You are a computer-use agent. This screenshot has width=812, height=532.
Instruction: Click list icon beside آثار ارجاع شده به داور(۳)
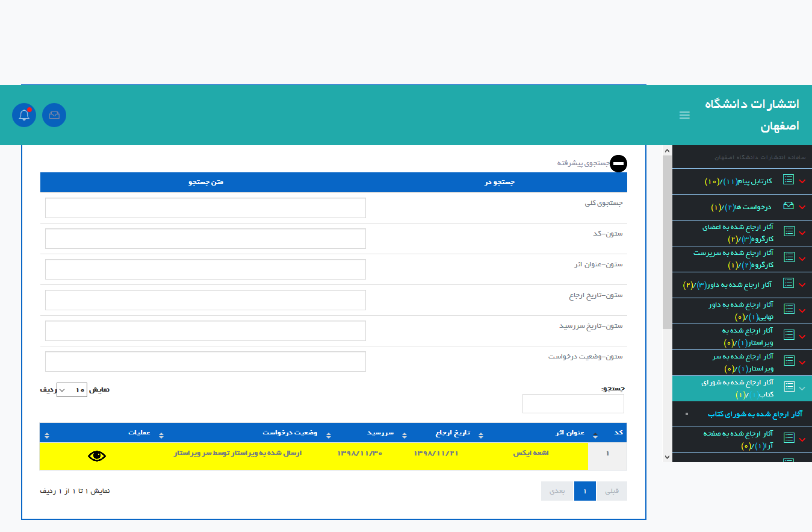(789, 283)
